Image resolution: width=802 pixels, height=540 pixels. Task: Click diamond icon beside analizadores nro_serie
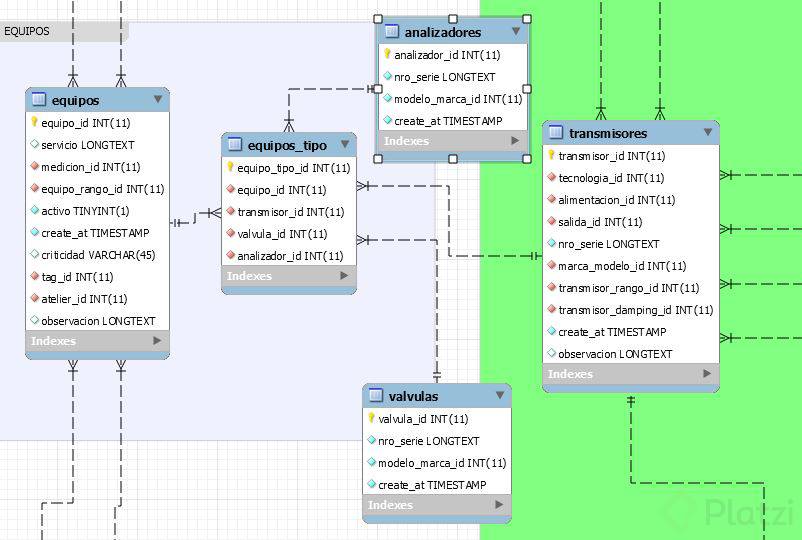(387, 76)
